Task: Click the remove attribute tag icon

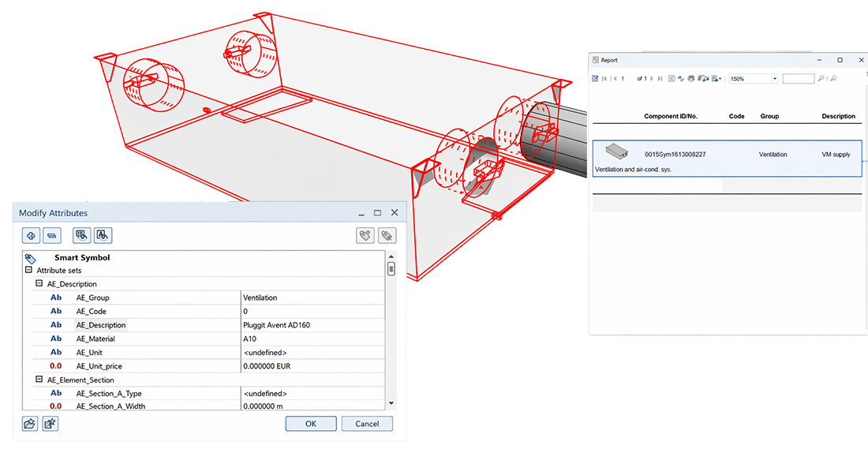Action: (387, 235)
